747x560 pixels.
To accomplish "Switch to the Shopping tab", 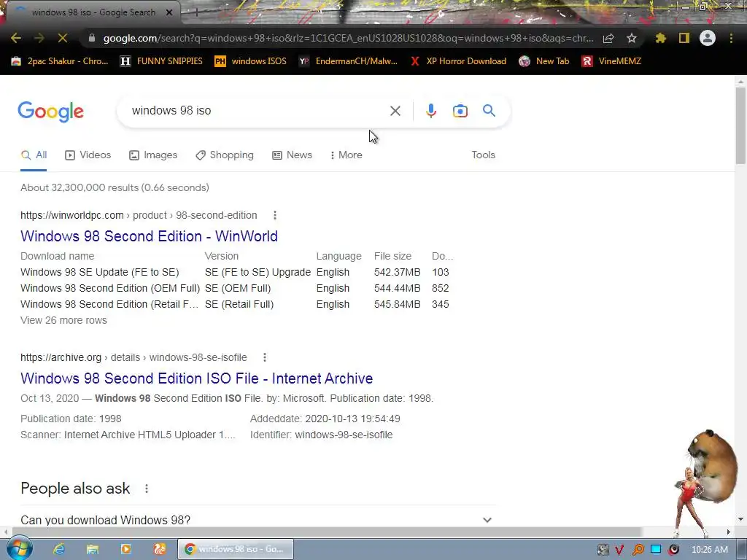I will pos(225,155).
